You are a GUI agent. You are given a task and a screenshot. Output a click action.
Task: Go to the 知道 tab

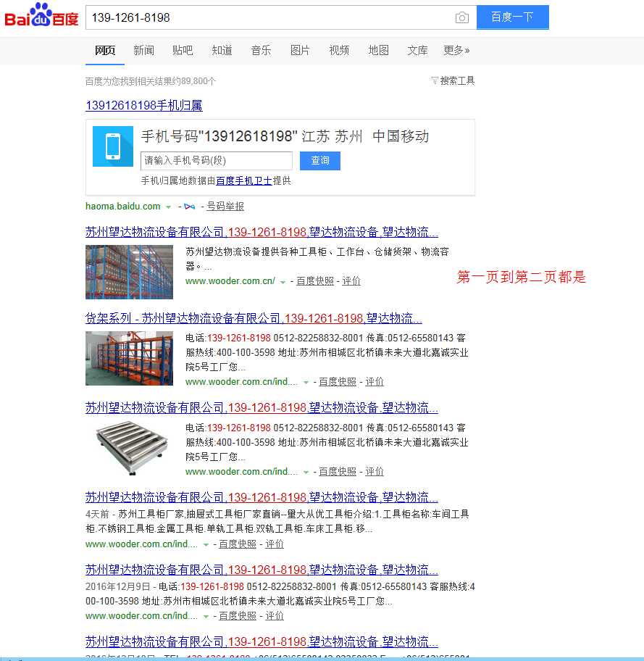(222, 51)
